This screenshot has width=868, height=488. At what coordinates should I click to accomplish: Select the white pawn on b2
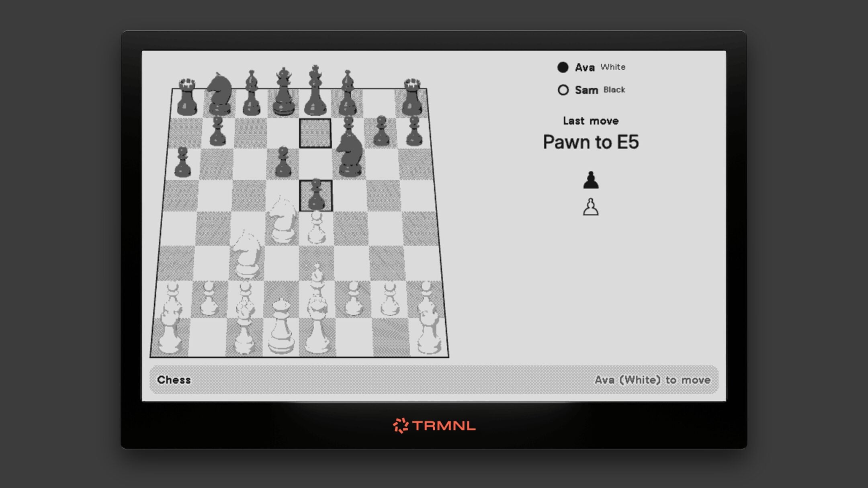pyautogui.click(x=209, y=298)
